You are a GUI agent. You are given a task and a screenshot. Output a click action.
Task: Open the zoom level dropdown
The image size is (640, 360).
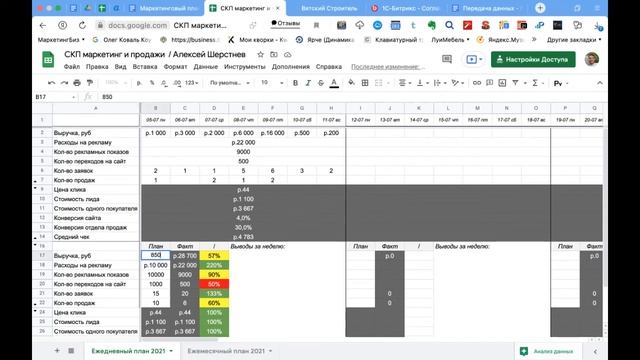116,83
